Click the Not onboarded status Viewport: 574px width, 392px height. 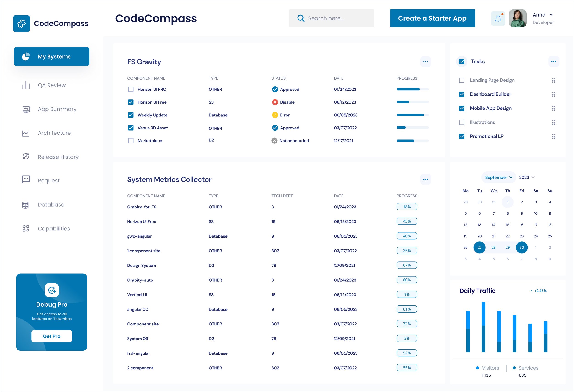pyautogui.click(x=290, y=141)
